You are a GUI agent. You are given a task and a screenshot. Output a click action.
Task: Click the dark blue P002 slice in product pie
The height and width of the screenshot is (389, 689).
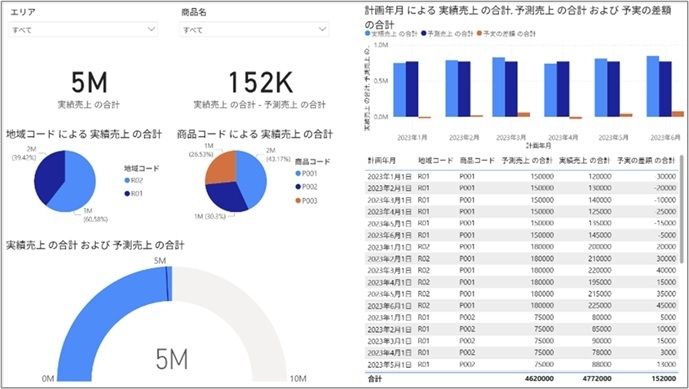(x=226, y=196)
